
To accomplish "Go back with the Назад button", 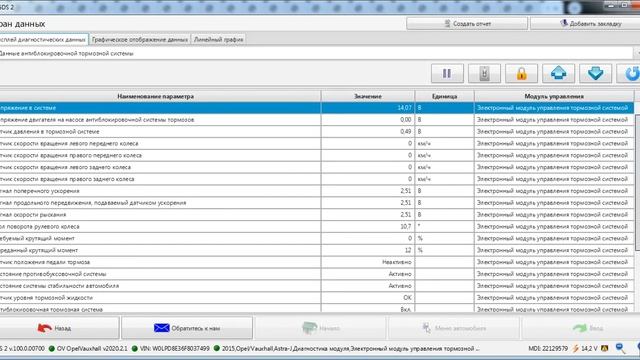I will coord(59,328).
